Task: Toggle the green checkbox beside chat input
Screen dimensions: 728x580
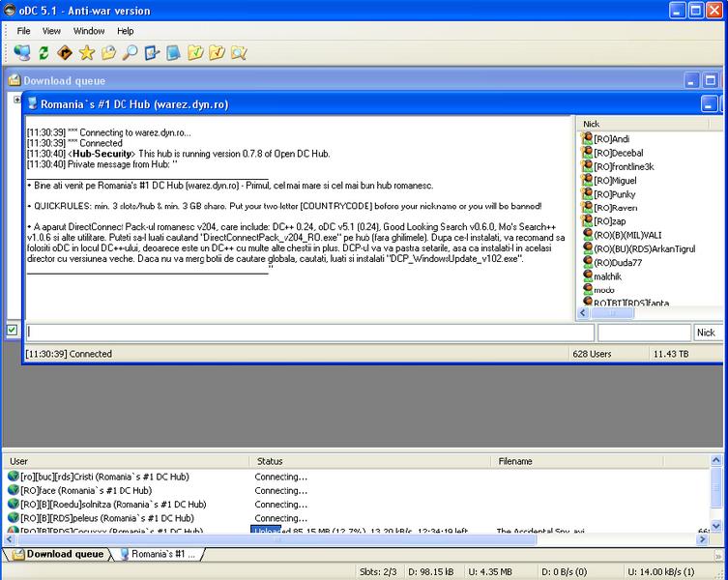Action: pos(12,331)
